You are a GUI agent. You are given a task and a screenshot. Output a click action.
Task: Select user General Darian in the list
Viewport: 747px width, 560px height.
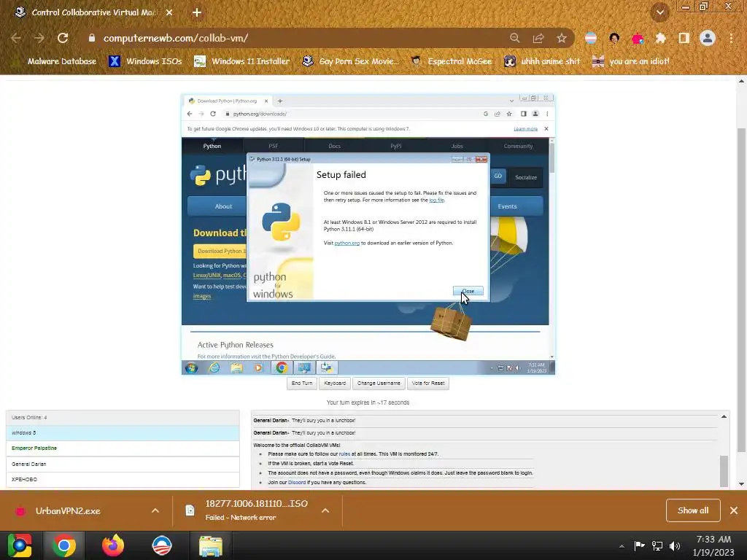(123, 464)
